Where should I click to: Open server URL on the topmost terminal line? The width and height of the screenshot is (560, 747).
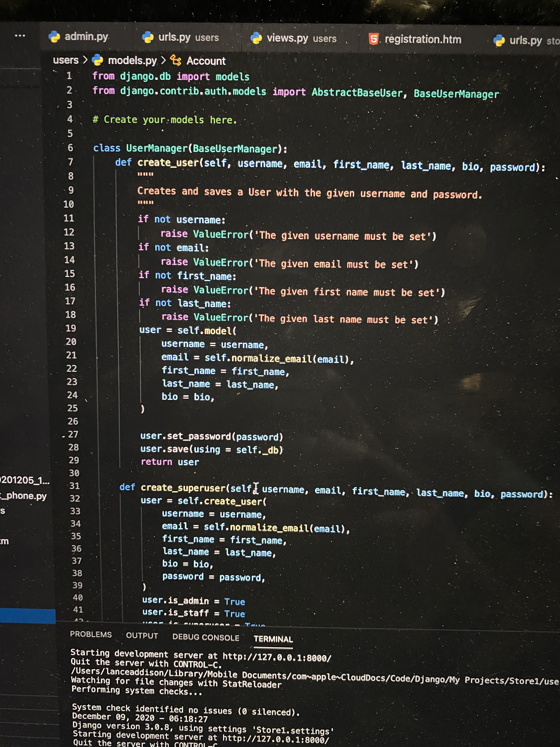pyautogui.click(x=277, y=657)
